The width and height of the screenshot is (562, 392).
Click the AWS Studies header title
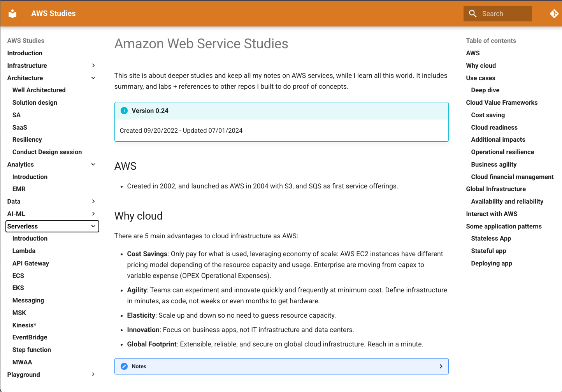[x=53, y=14]
